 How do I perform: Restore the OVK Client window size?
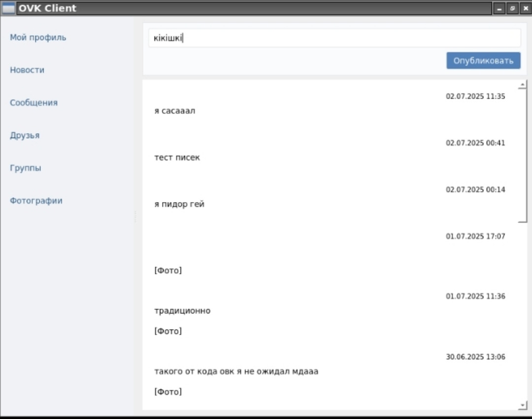(512, 8)
